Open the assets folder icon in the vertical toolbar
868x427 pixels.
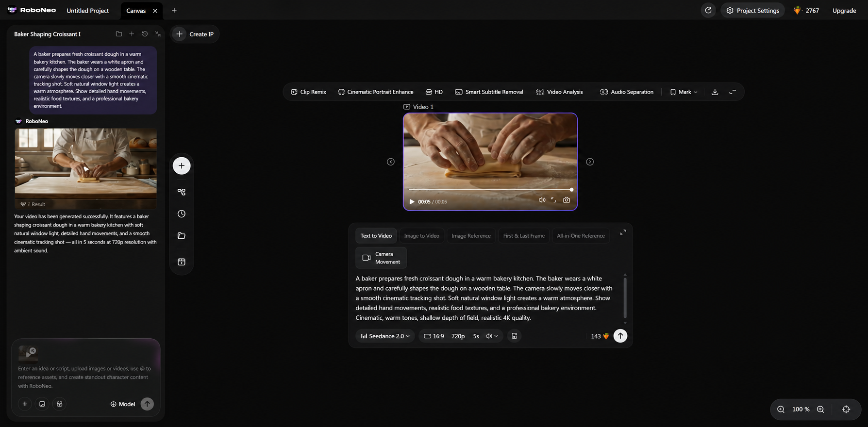point(182,236)
